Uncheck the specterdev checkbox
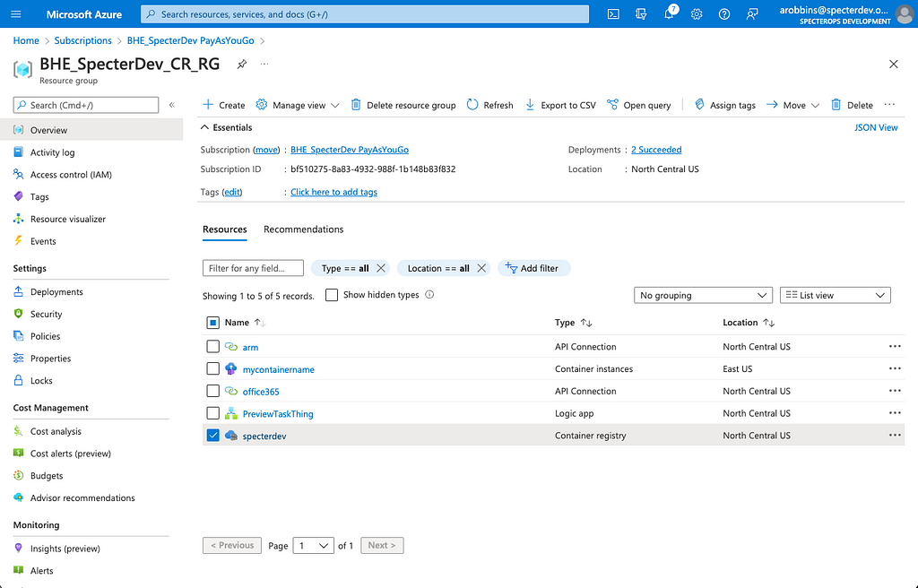The image size is (918, 588). [213, 436]
